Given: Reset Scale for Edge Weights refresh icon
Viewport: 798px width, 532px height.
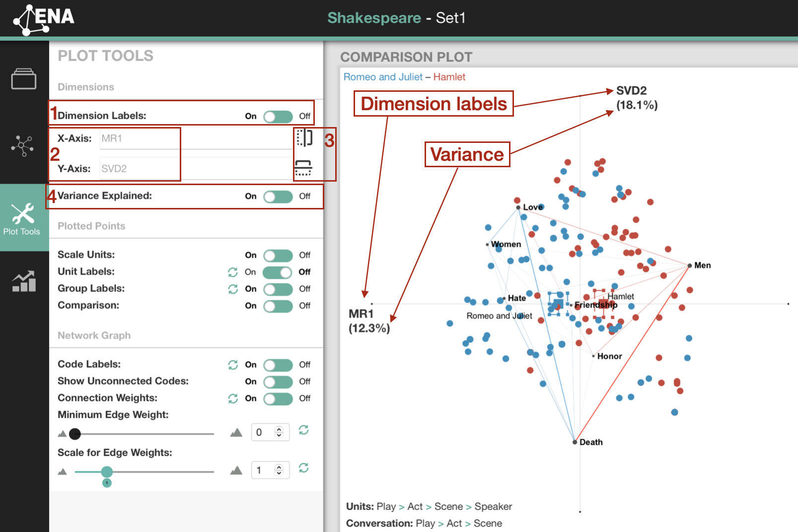Looking at the screenshot, I should coord(303,468).
